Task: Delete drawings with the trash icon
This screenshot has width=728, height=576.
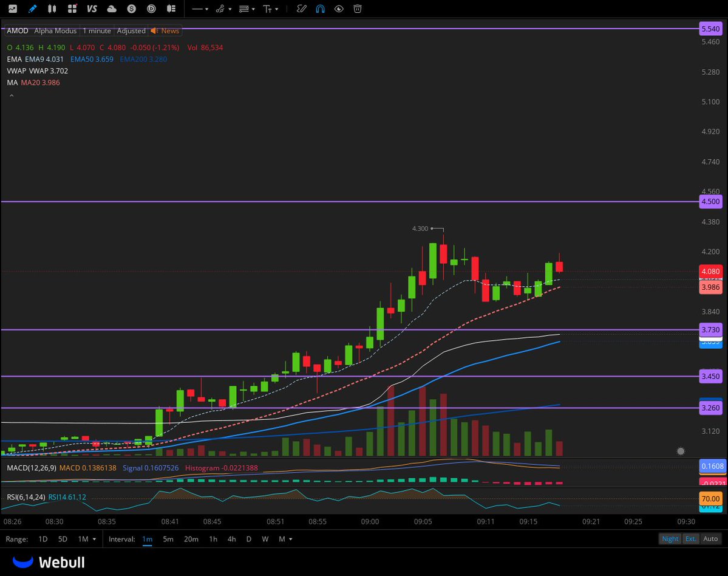Action: click(358, 9)
